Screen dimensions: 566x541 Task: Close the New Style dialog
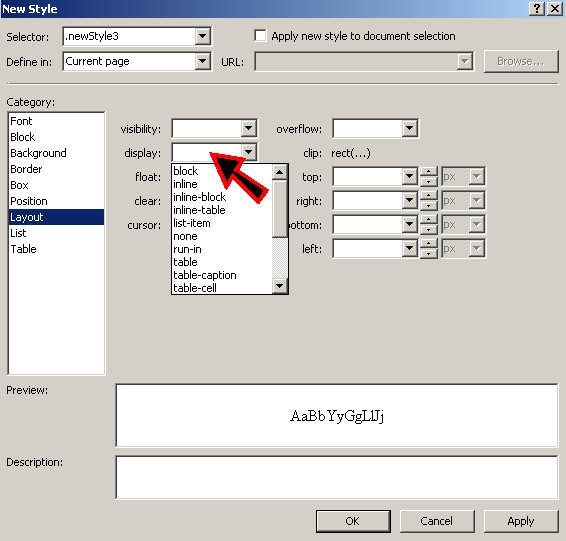(x=555, y=9)
